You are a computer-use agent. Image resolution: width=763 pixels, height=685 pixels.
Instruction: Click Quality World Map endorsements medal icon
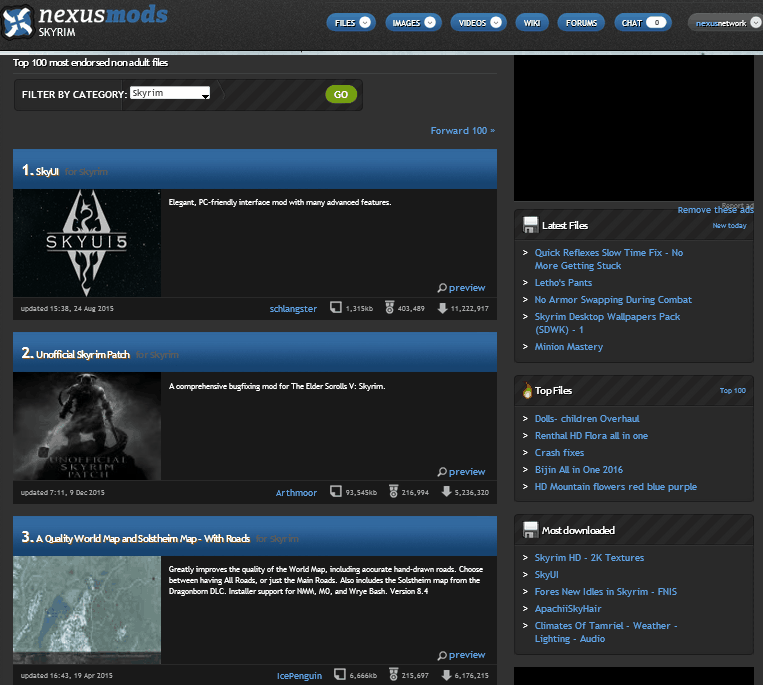(x=393, y=674)
